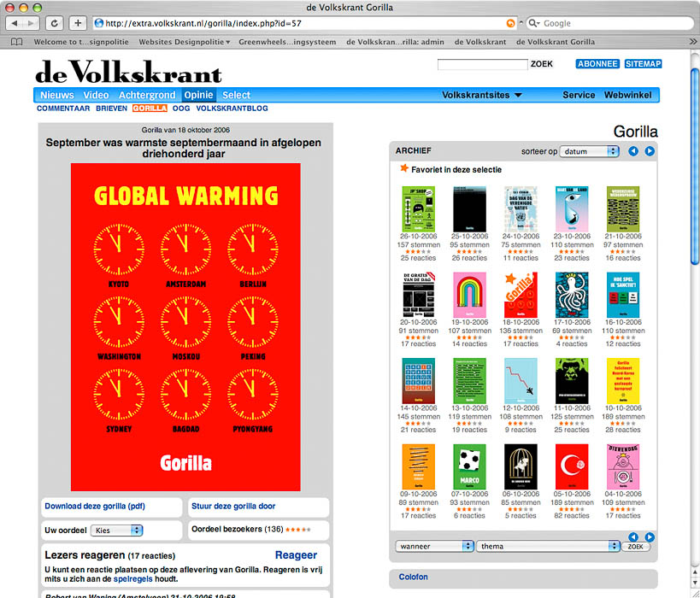Open the spelregels link
This screenshot has width=700, height=598.
click(x=133, y=579)
